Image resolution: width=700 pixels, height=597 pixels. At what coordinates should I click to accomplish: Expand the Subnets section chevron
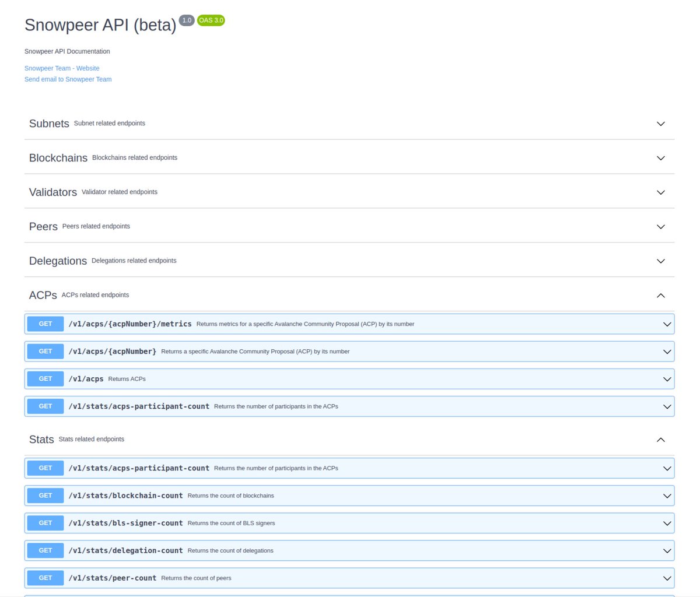click(x=660, y=124)
